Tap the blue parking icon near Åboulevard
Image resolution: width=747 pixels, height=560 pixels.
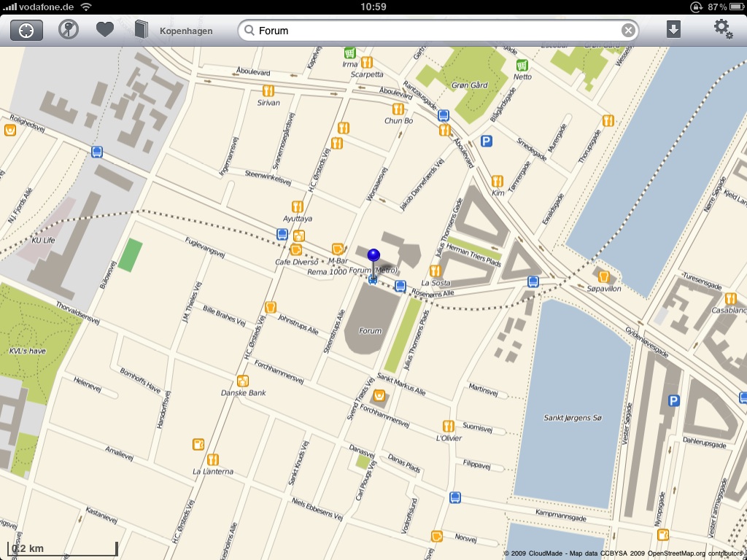(487, 141)
